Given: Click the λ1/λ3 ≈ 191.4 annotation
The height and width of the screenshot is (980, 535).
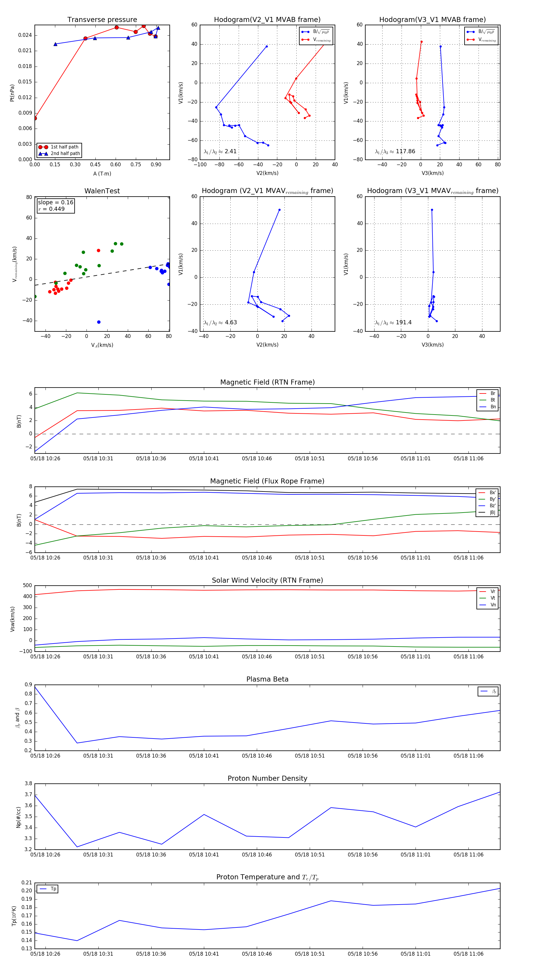Looking at the screenshot, I should pyautogui.click(x=393, y=323).
